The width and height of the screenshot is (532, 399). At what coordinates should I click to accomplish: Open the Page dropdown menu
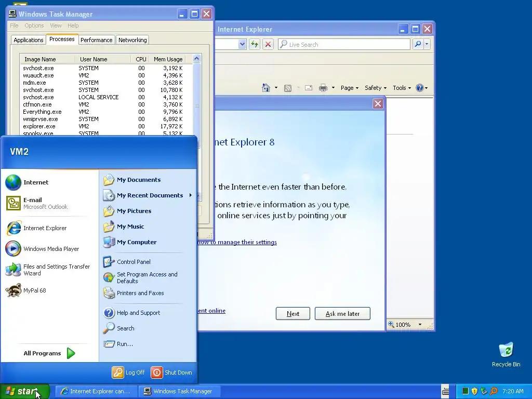point(350,88)
